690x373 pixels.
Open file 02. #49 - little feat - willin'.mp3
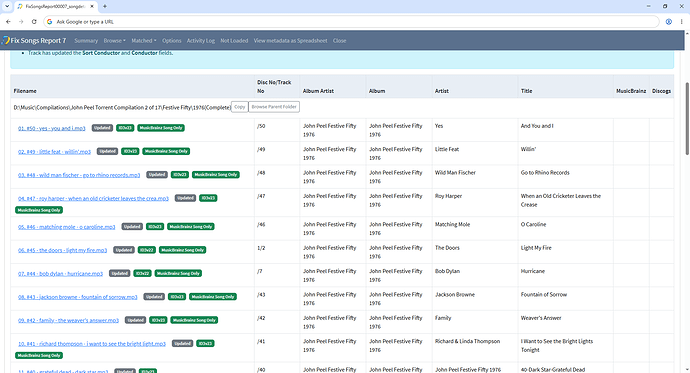[54, 151]
